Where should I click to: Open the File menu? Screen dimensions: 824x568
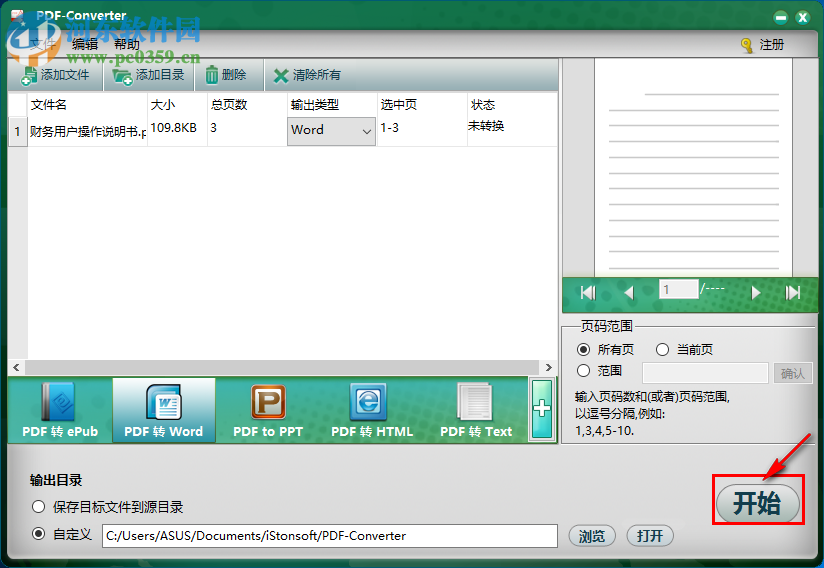[43, 45]
